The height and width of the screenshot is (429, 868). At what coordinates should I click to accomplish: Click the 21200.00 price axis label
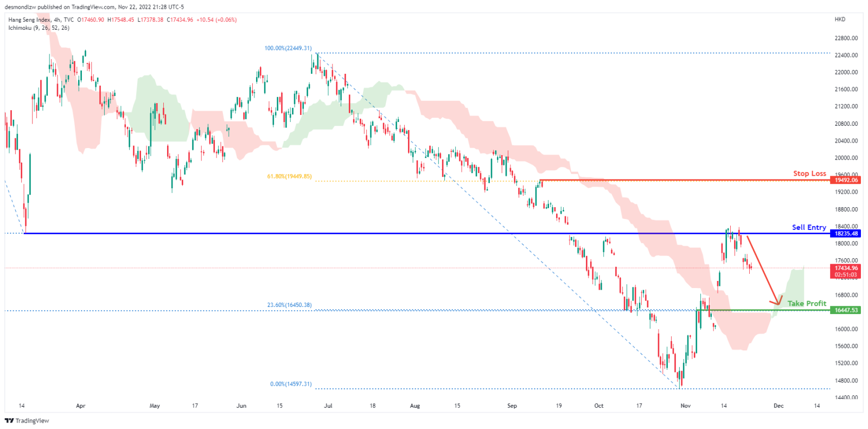846,106
